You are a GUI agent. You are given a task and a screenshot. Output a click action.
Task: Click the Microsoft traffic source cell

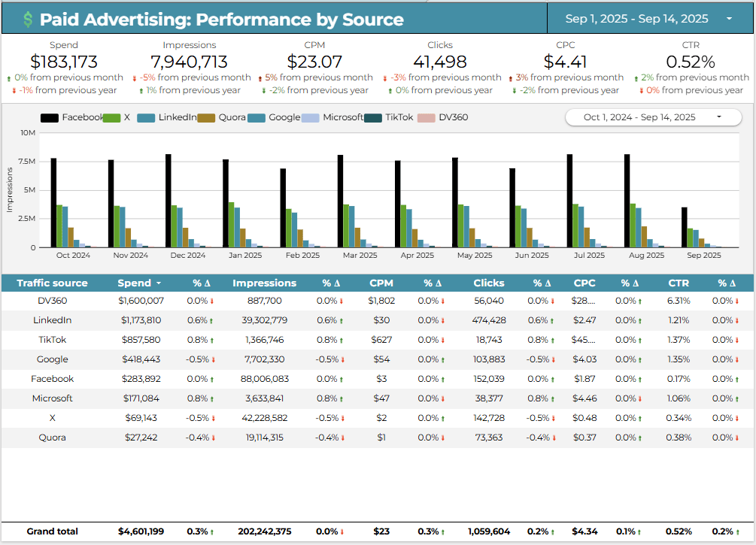[52, 398]
